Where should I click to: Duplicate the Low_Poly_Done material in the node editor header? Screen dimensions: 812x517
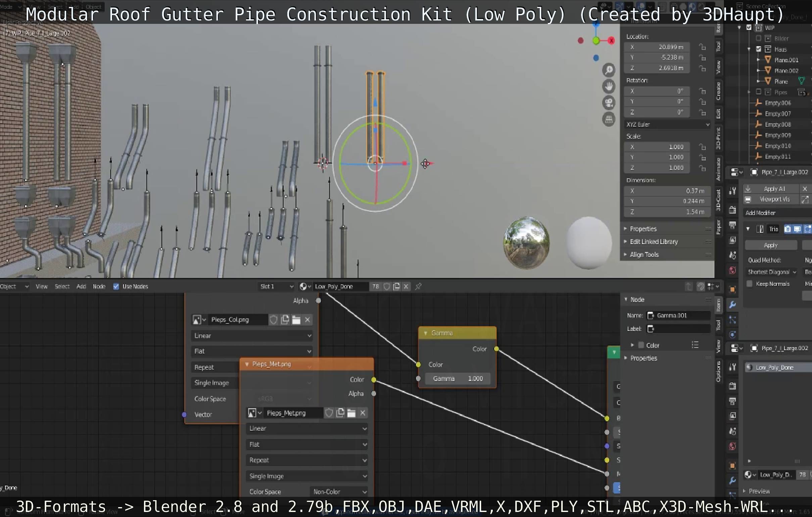point(396,287)
